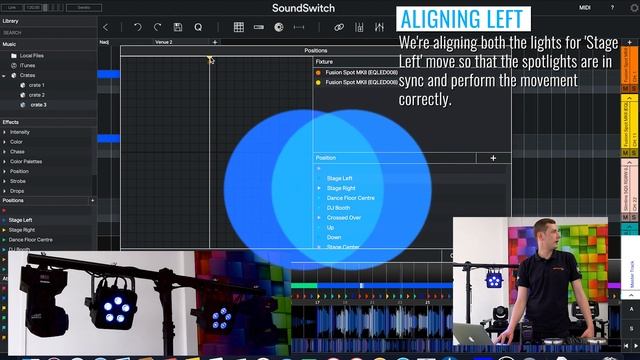640x360 pixels.
Task: Click the sliders adjustment icon
Action: pyautogui.click(x=379, y=27)
